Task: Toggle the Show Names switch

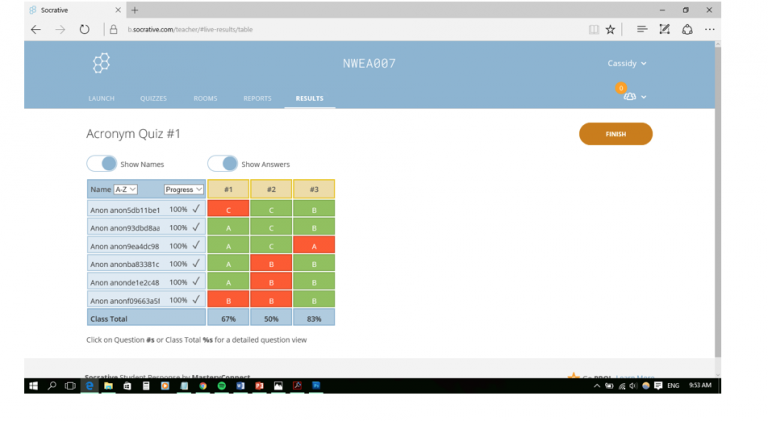Action: pos(101,164)
